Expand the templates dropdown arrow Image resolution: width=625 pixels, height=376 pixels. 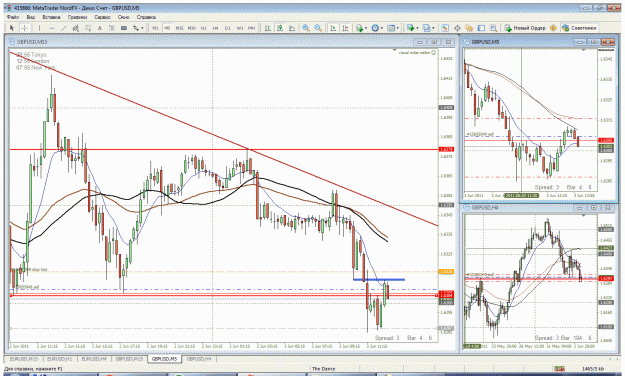(x=397, y=28)
